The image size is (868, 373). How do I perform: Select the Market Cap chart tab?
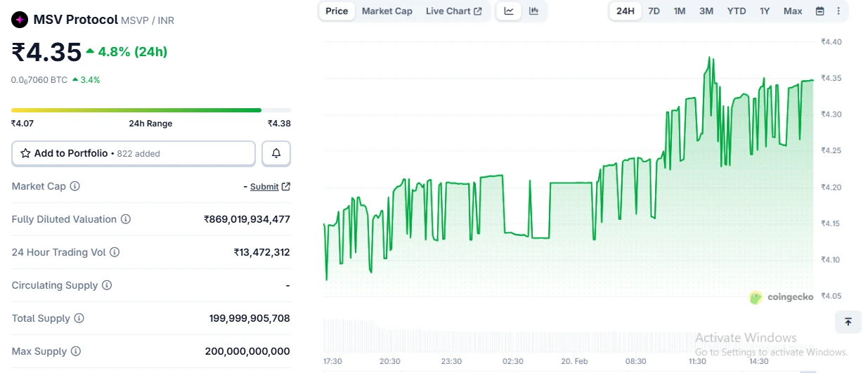click(387, 11)
